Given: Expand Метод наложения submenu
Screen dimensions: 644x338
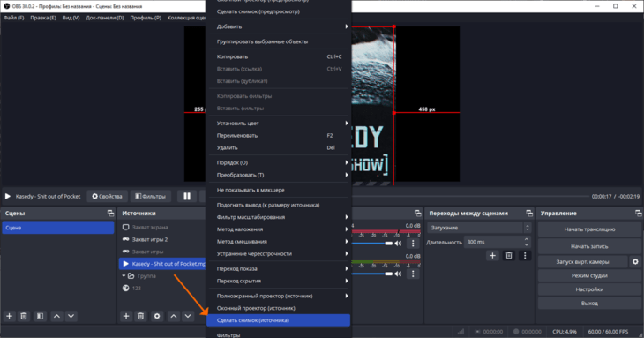Looking at the screenshot, I should tap(279, 229).
